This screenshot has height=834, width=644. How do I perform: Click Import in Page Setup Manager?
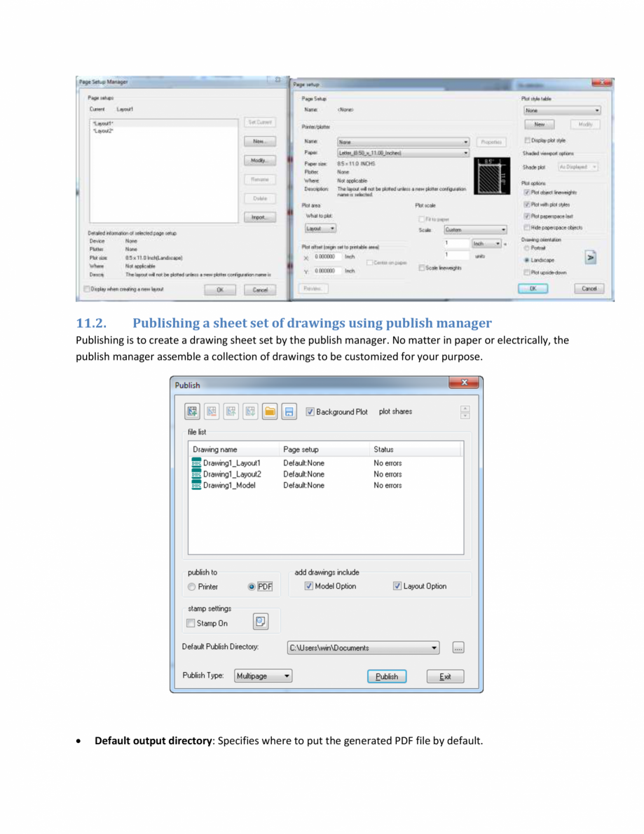click(x=259, y=216)
